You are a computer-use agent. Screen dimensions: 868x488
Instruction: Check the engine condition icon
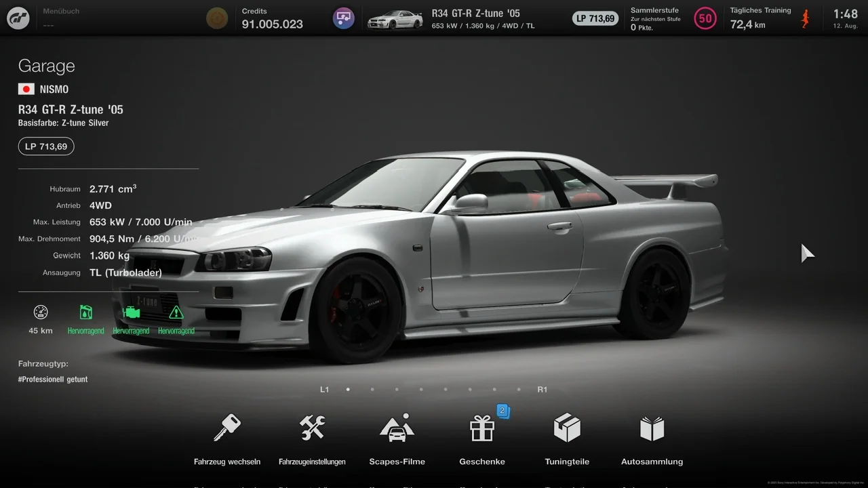tap(131, 312)
